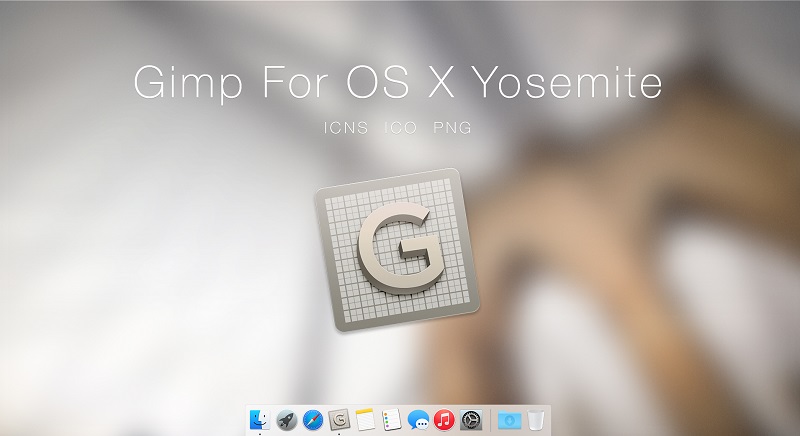Open iTunes music note icon
The image size is (800, 436).
(x=444, y=420)
